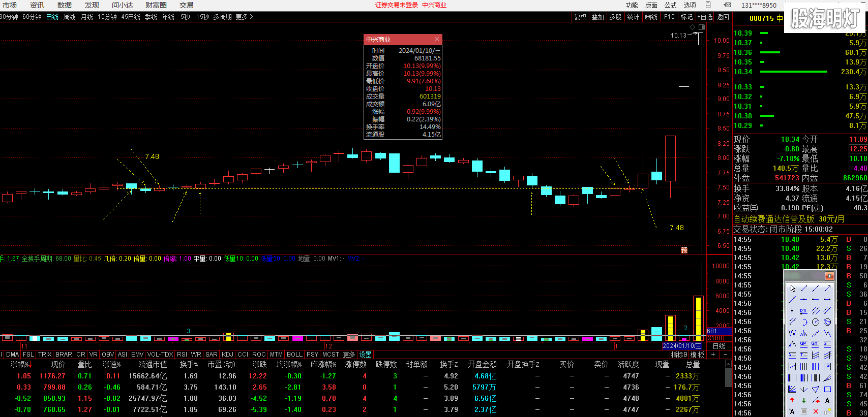Image resolution: width=868 pixels, height=417 pixels.
Task: Open indicator 设置 settings
Action: (x=366, y=355)
